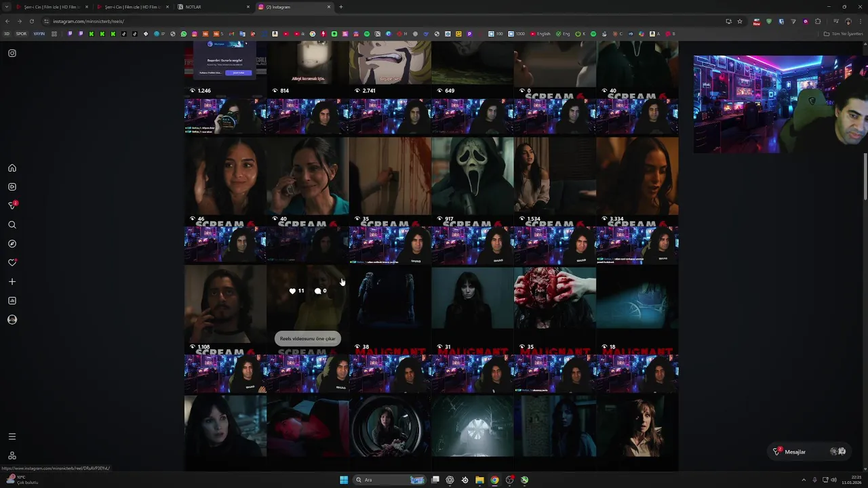Open the Explore compass icon
The width and height of the screenshot is (868, 488).
point(12,244)
